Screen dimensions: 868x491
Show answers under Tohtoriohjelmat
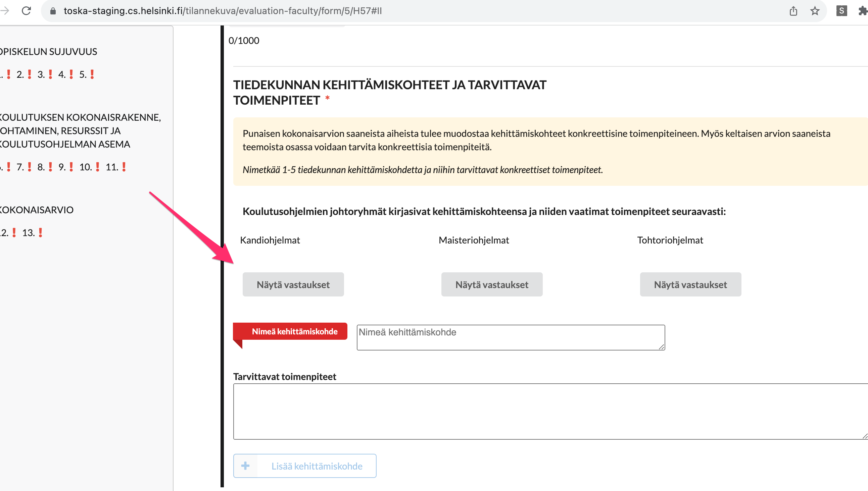(690, 284)
